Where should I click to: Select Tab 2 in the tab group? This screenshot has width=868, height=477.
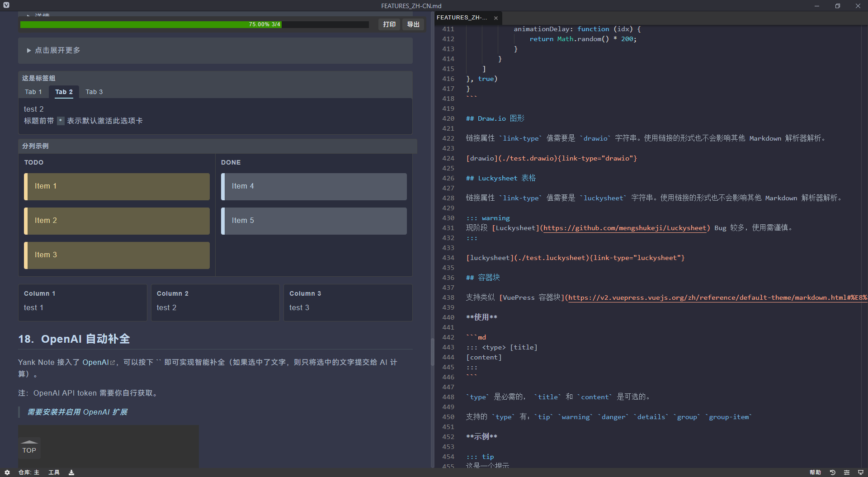coord(64,92)
